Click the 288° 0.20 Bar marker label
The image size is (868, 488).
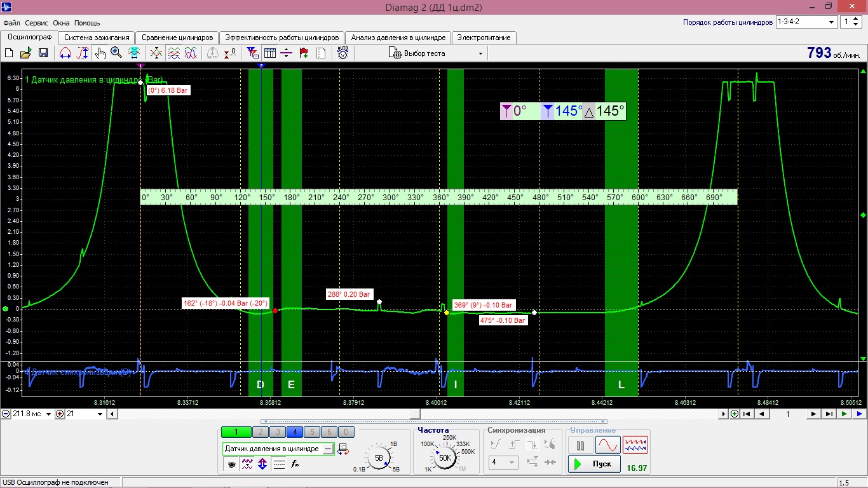[x=349, y=294]
